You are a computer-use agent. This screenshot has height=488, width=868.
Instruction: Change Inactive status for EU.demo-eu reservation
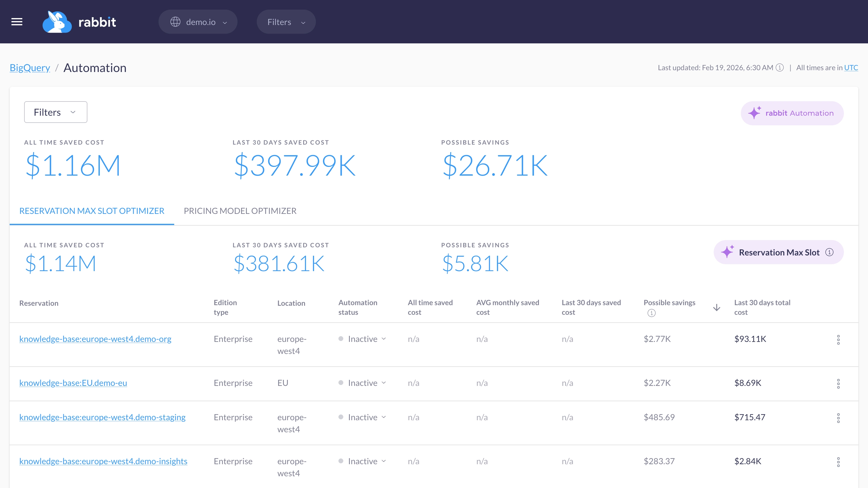363,383
